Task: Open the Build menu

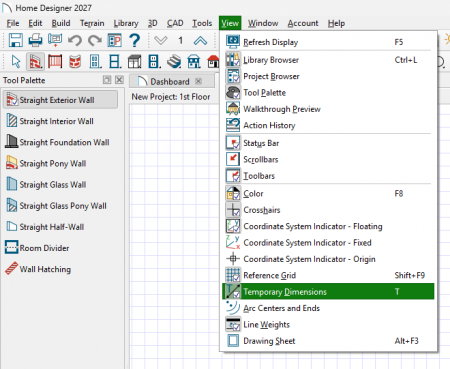Action: 61,23
